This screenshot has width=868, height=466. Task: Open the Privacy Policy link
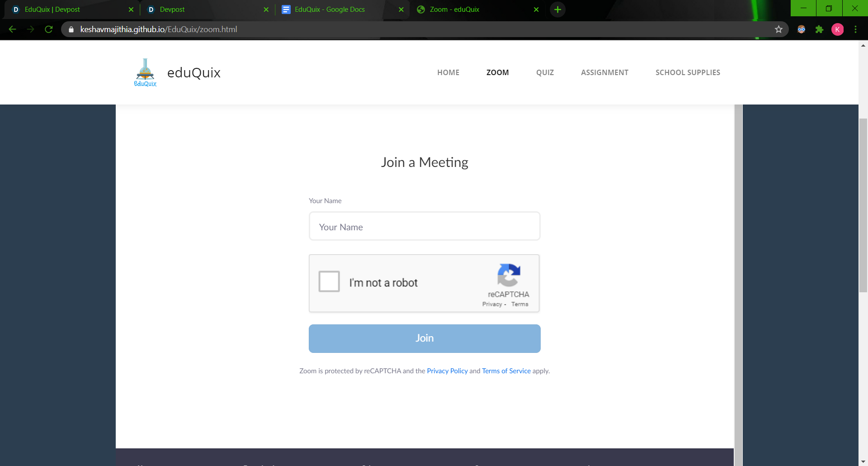(x=447, y=371)
